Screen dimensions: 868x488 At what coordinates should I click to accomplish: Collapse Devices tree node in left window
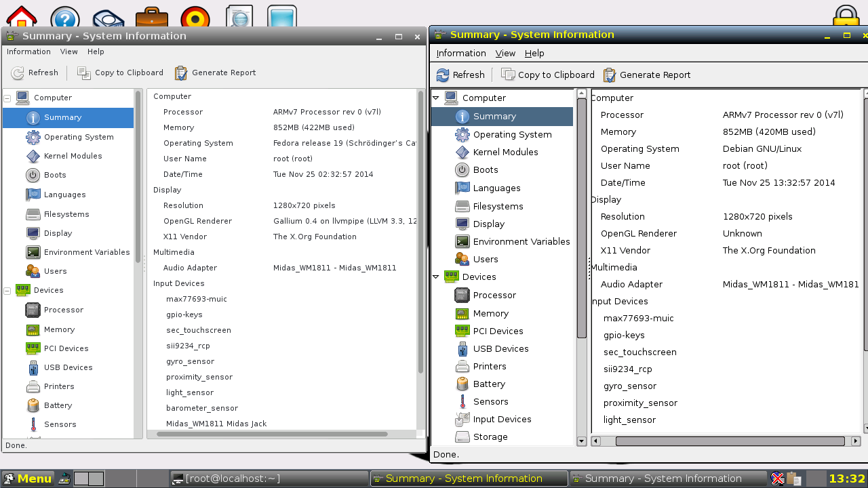click(7, 290)
